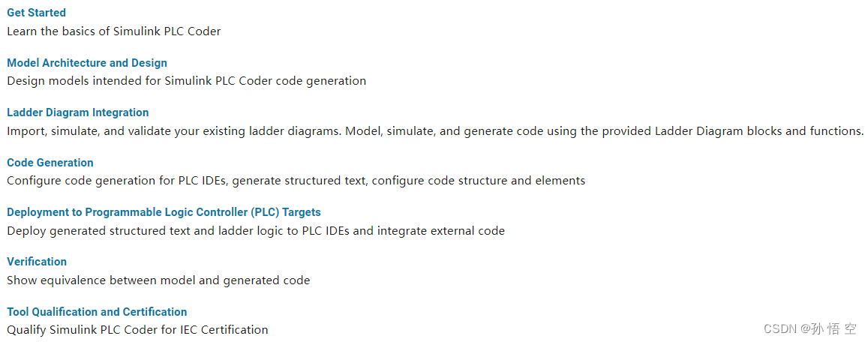Click the @孙悟空 author name watermark

829,328
